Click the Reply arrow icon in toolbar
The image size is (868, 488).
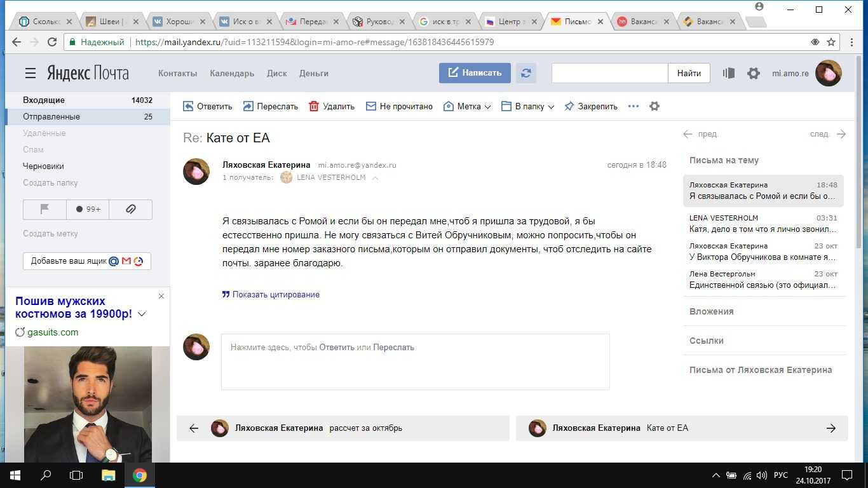(188, 107)
